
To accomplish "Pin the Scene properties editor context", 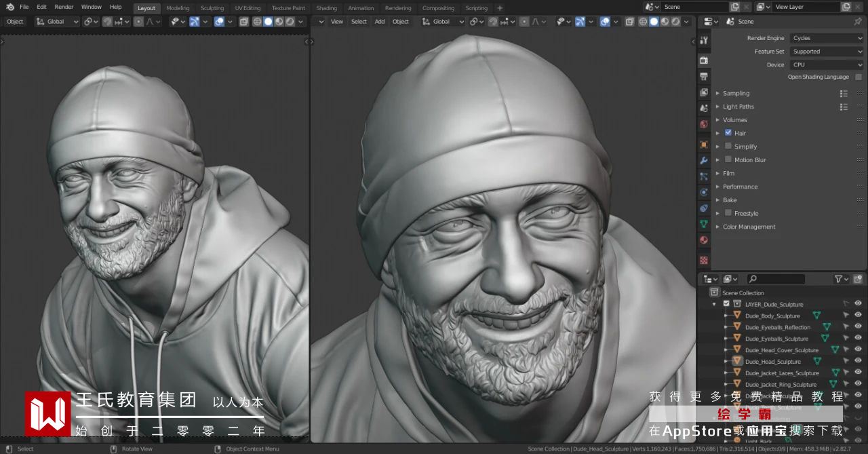I will [858, 22].
